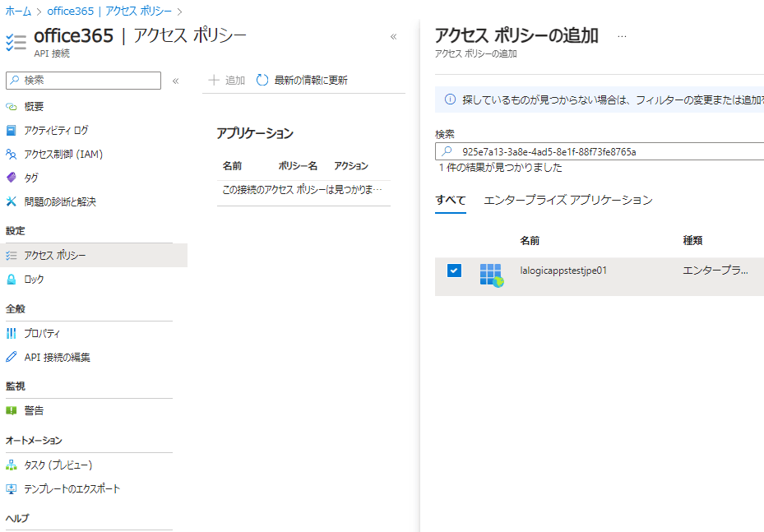The width and height of the screenshot is (764, 532).
Task: Open the ellipsis menu beside アクセス ポリシーの追加
Action: (622, 36)
